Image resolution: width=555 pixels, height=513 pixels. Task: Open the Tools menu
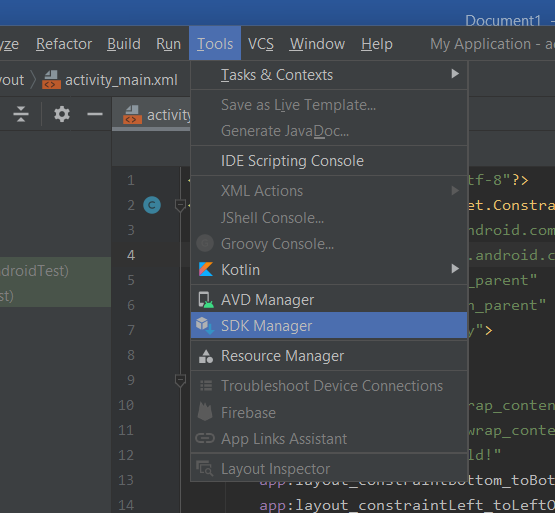tap(215, 44)
